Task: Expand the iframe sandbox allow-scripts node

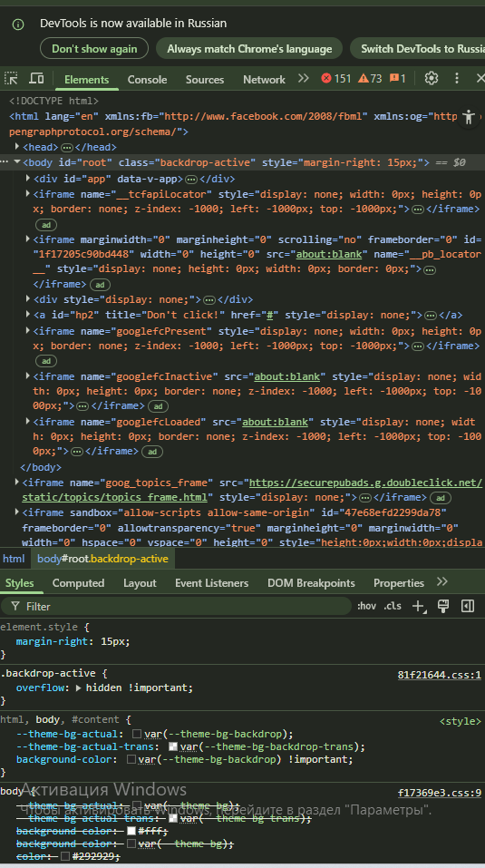Action: pyautogui.click(x=17, y=512)
